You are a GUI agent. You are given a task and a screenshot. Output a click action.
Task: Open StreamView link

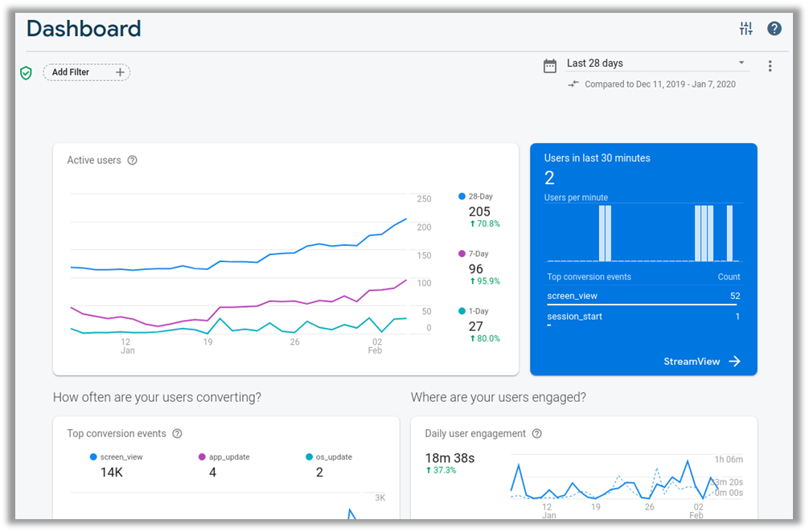click(x=701, y=362)
